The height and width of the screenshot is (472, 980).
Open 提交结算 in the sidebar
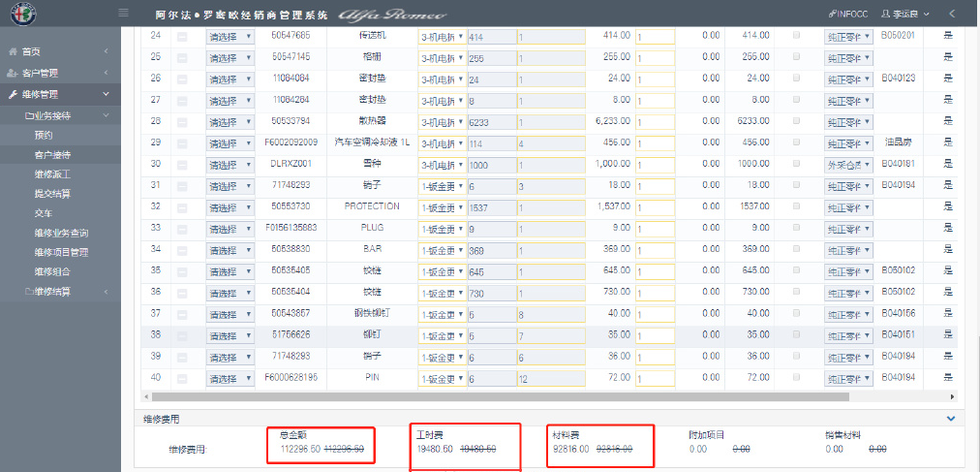52,193
